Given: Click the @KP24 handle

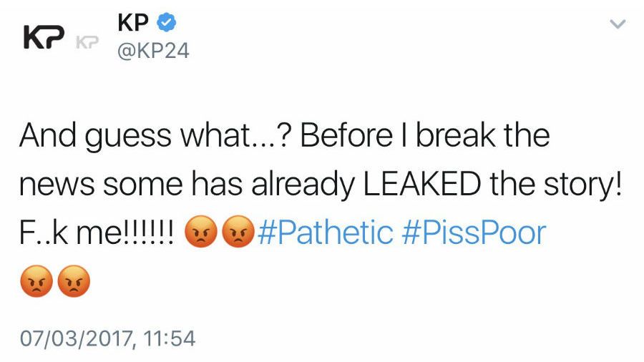Looking at the screenshot, I should (x=152, y=52).
